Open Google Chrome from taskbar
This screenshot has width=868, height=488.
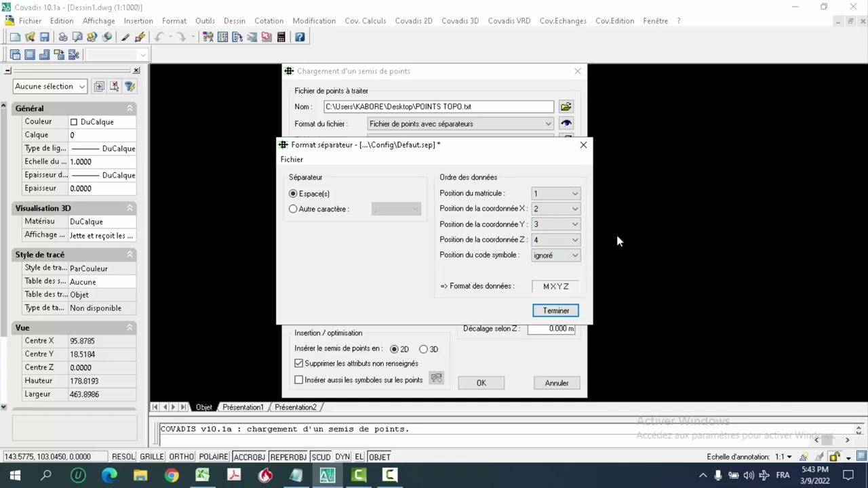(172, 476)
